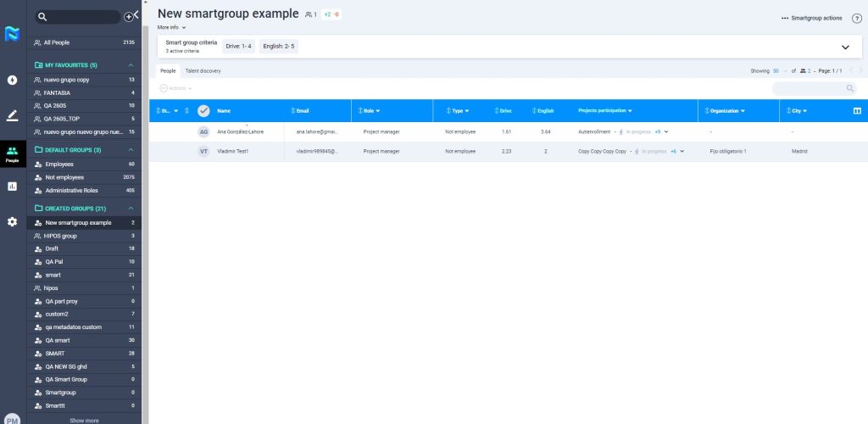Click Show more at sidebar bottom
The width and height of the screenshot is (868, 424).
pyautogui.click(x=84, y=420)
